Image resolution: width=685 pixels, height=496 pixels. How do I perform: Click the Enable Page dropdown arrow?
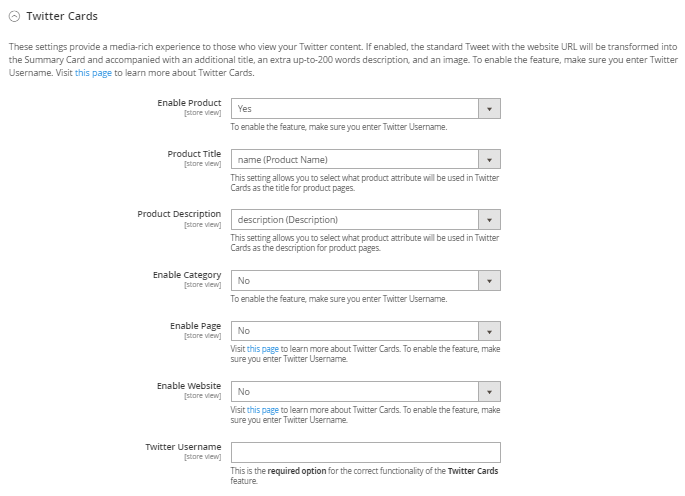tap(489, 331)
